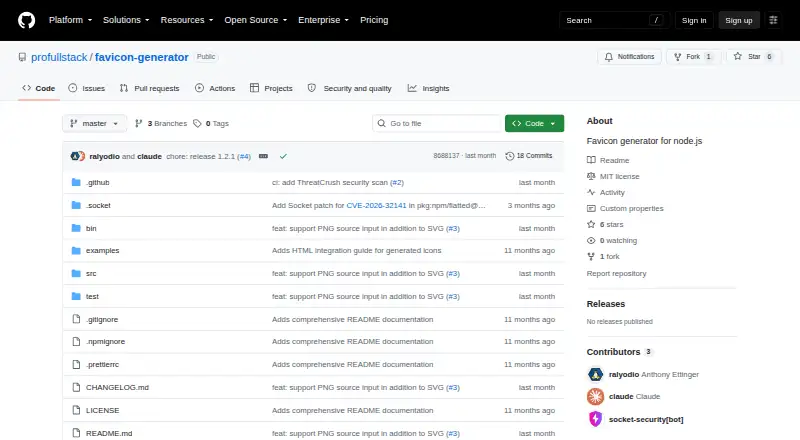This screenshot has height=440, width=800.
Task: Click the green commit status checkmark
Action: click(x=283, y=156)
